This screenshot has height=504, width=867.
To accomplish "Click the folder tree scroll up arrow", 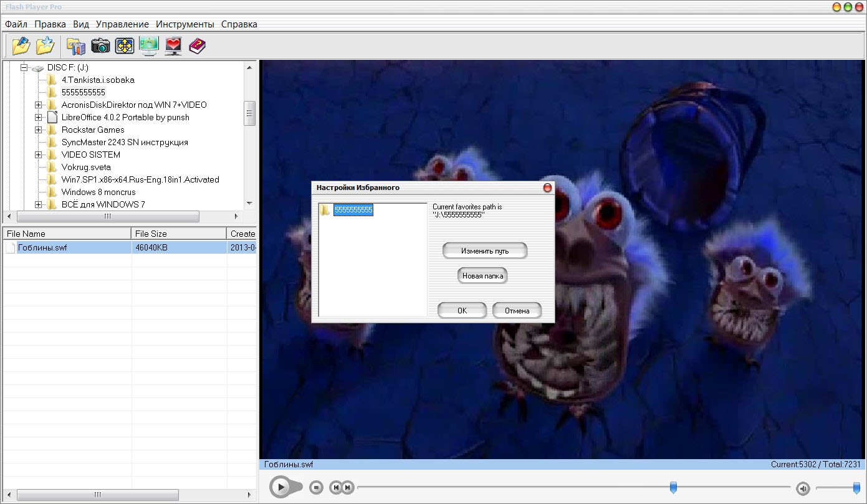I will [250, 67].
